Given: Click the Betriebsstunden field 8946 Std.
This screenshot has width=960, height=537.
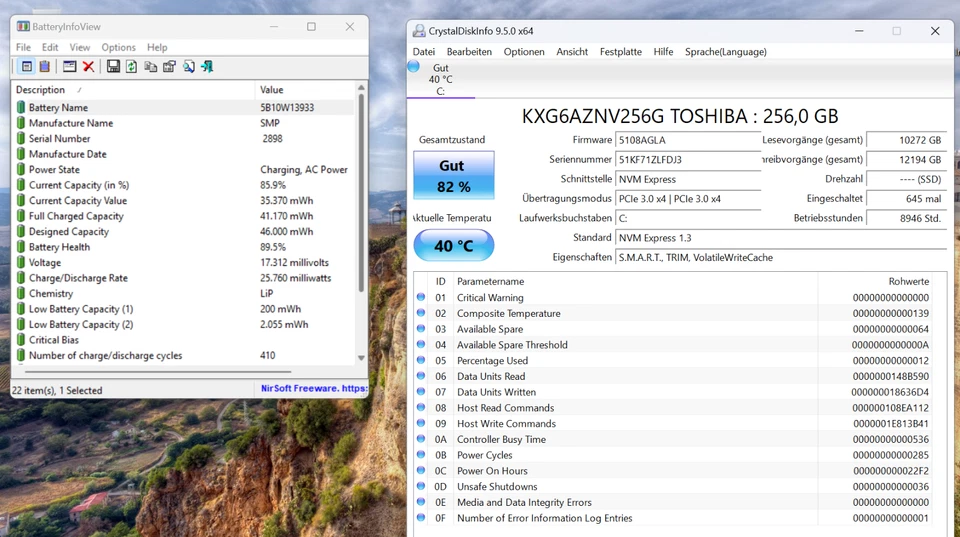Looking at the screenshot, I should pyautogui.click(x=907, y=218).
